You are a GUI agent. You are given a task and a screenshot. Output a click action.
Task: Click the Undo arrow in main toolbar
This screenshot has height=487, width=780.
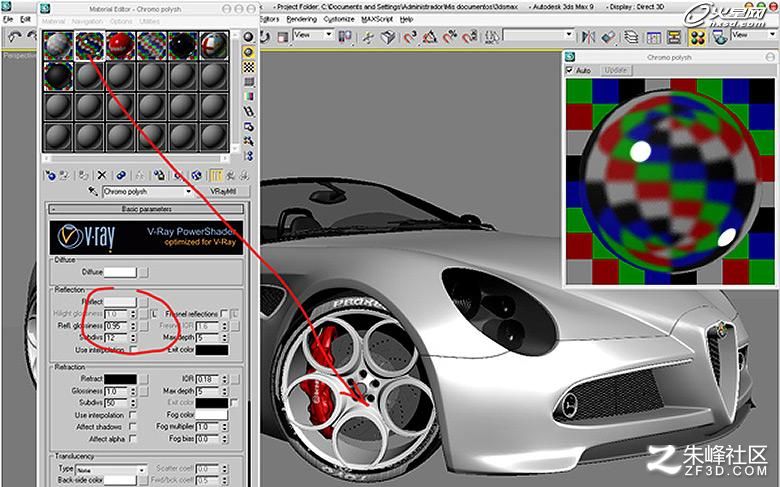coord(15,36)
